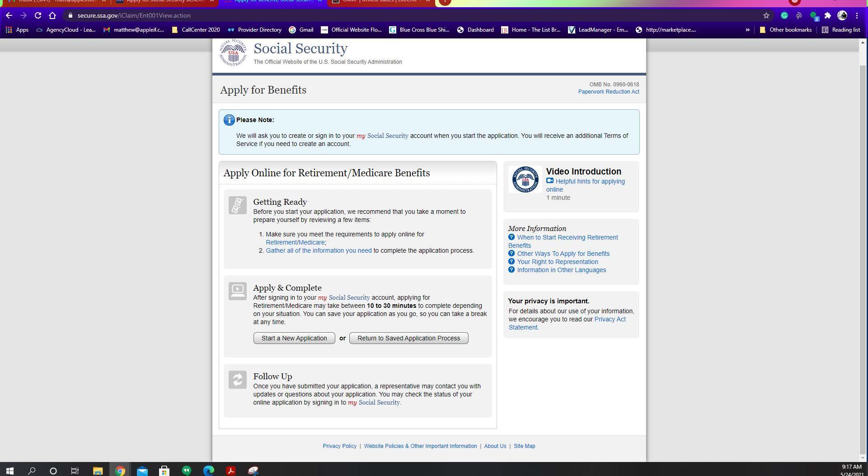Open the Chrome three-dot menu

click(x=857, y=15)
